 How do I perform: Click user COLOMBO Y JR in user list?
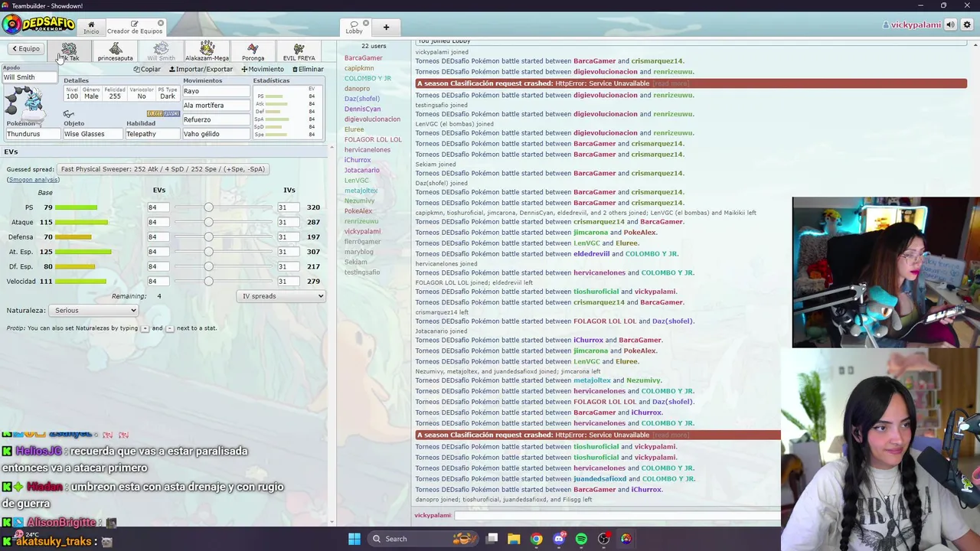[367, 78]
